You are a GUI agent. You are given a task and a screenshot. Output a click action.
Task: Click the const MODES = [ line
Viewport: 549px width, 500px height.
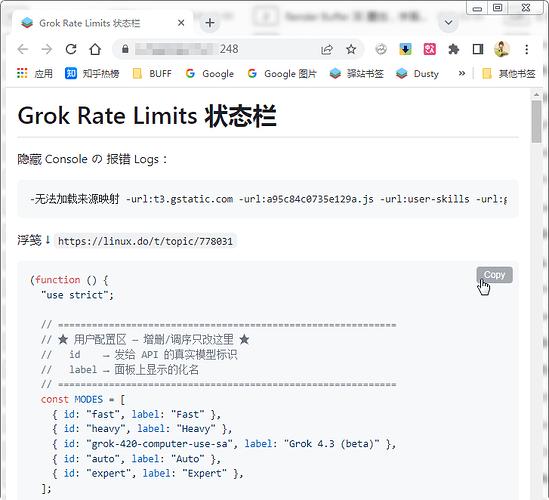pos(83,399)
